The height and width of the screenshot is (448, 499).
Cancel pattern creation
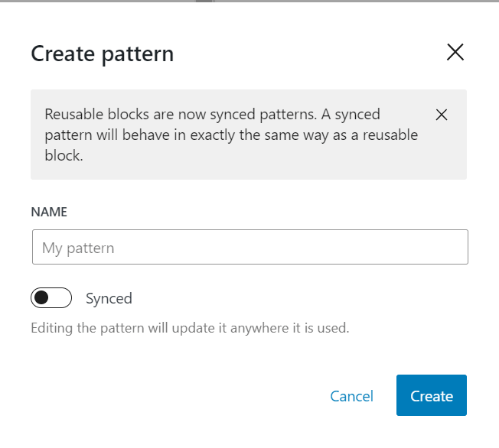351,396
